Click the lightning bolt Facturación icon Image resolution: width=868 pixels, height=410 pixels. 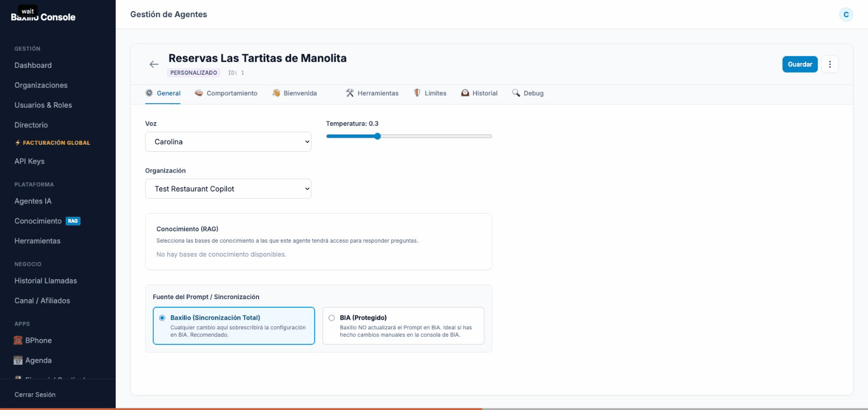coord(18,143)
